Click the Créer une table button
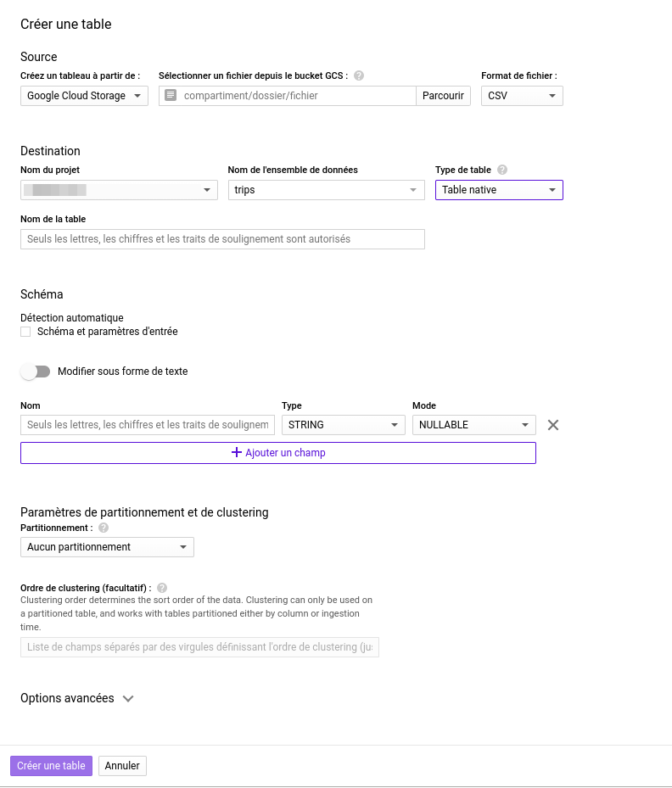 [x=51, y=765]
